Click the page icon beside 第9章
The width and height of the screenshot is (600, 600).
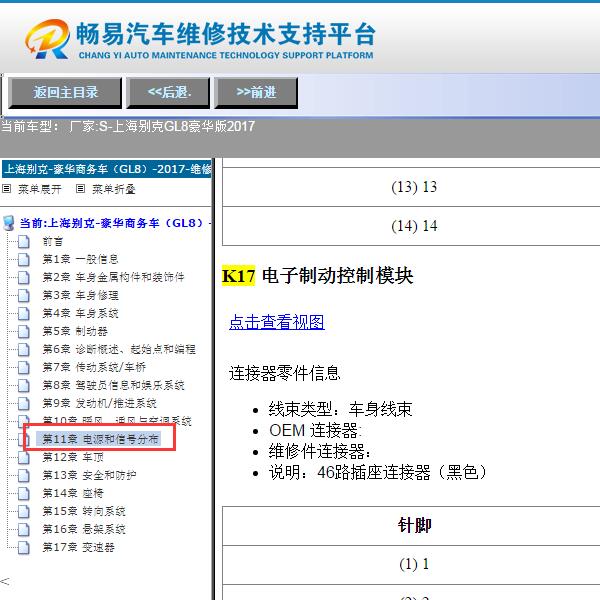[x=24, y=403]
